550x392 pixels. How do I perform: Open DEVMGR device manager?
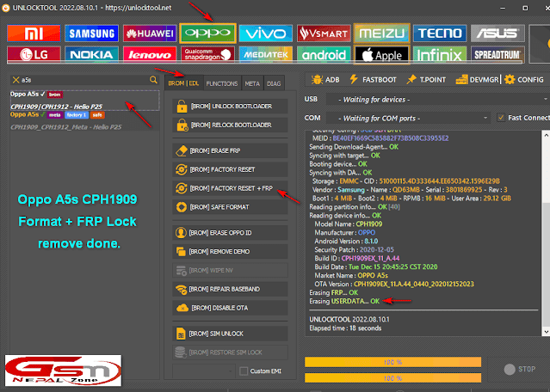[477, 80]
